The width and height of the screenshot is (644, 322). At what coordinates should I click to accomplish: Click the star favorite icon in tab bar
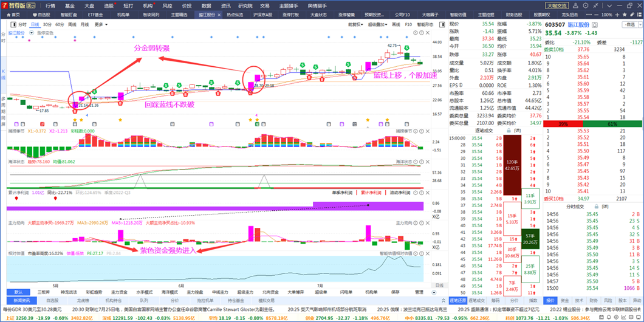(625, 15)
